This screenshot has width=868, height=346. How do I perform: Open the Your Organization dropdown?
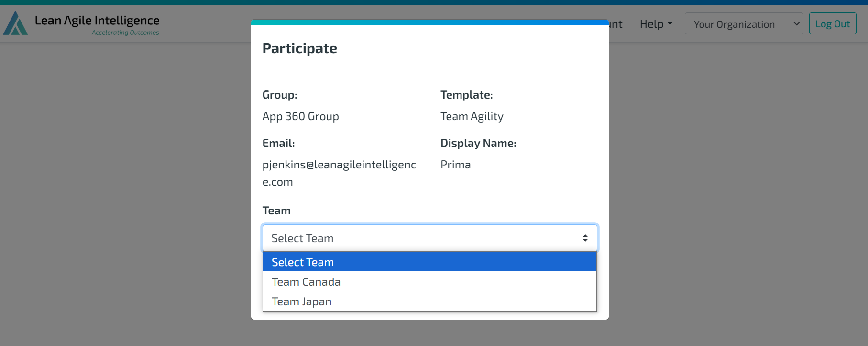tap(744, 24)
